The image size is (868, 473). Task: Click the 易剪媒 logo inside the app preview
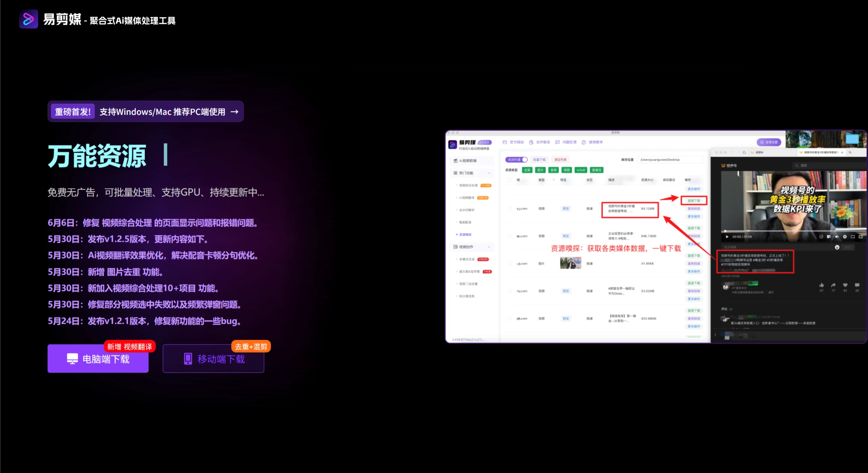pos(453,145)
